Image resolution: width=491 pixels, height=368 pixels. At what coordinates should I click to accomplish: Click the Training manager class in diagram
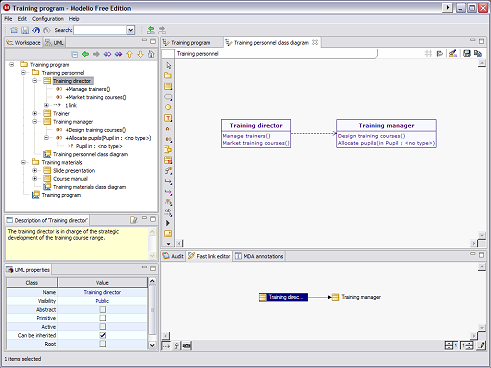(x=386, y=133)
